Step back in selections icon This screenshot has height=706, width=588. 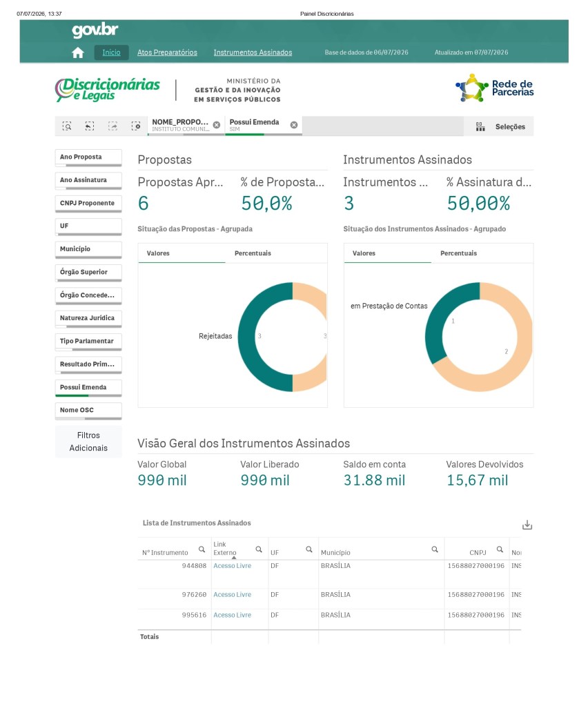click(90, 126)
